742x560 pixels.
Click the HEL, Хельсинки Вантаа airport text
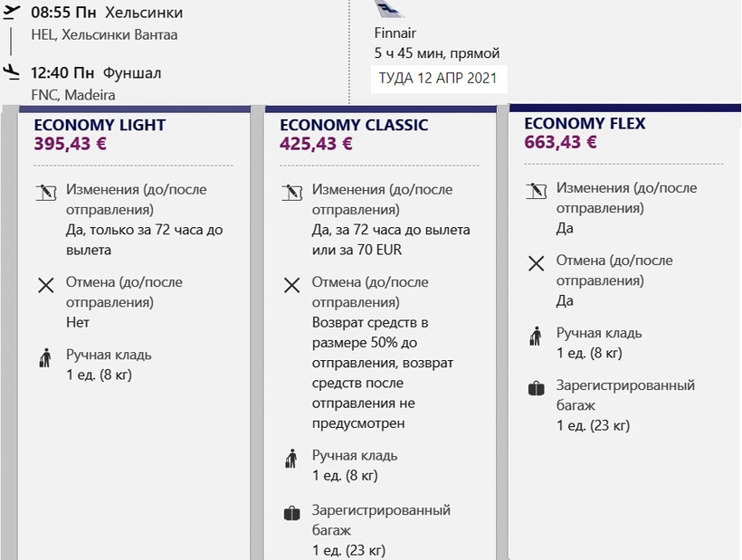(104, 34)
